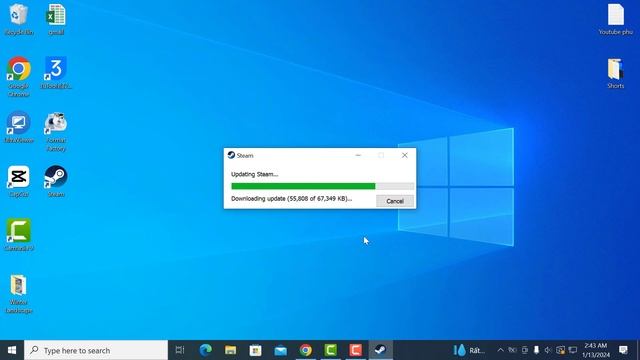
Task: Open the volume control in the tray
Action: 548,350
